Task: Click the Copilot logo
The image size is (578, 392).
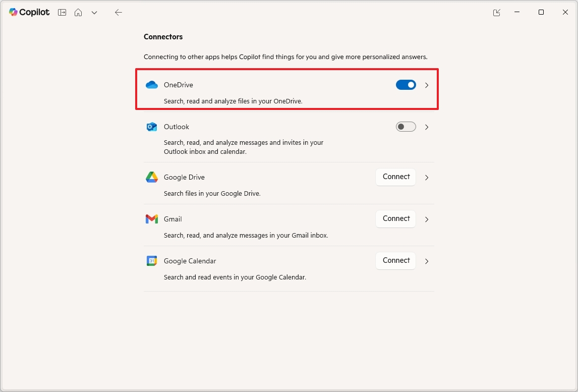Action: 29,12
